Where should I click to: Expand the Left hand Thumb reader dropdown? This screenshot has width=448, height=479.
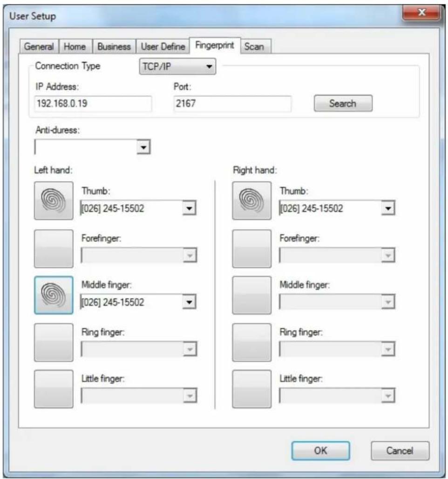click(x=189, y=209)
